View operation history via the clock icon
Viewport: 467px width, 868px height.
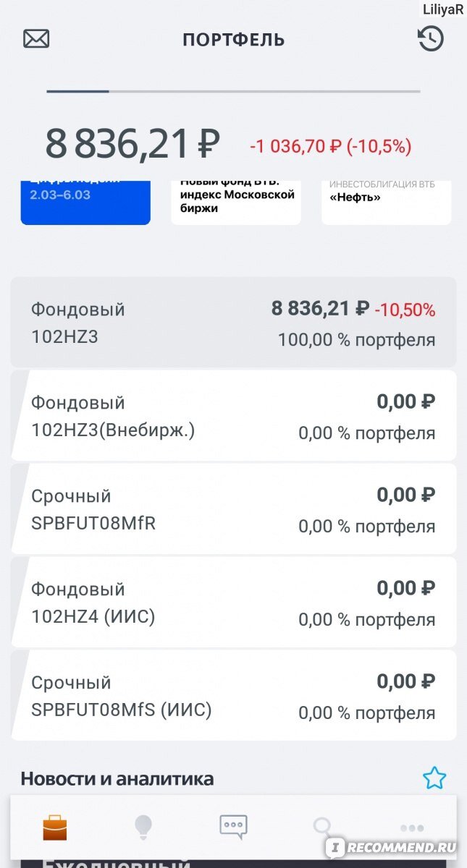point(431,38)
